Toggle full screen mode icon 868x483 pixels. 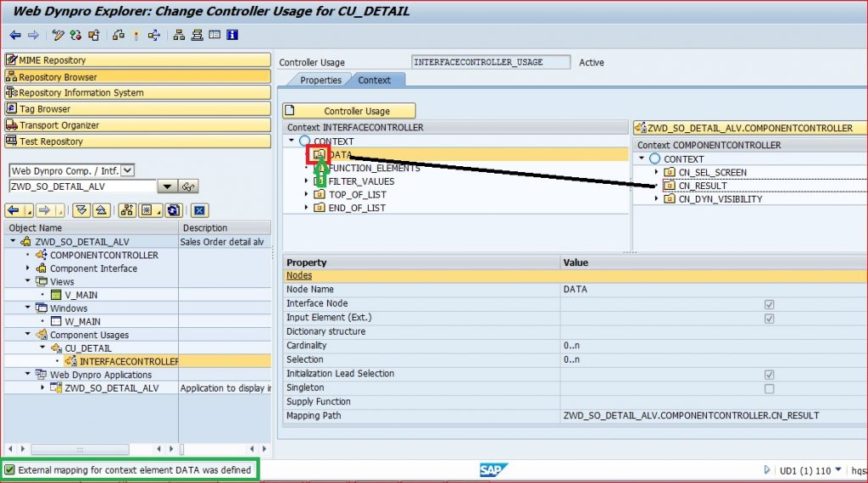(x=214, y=36)
